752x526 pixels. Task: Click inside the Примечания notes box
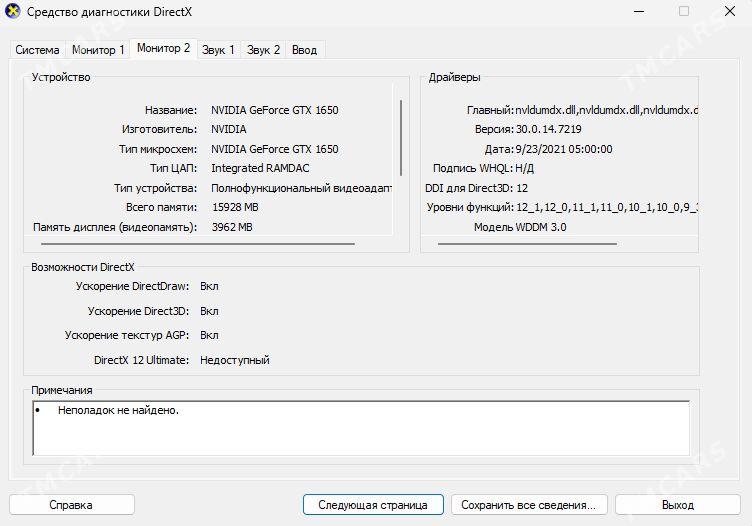(360, 430)
